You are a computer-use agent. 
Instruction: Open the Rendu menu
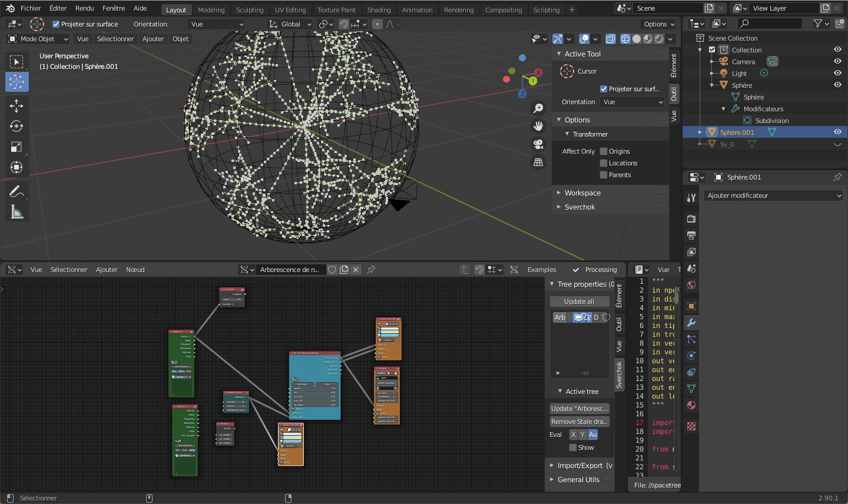coord(84,8)
